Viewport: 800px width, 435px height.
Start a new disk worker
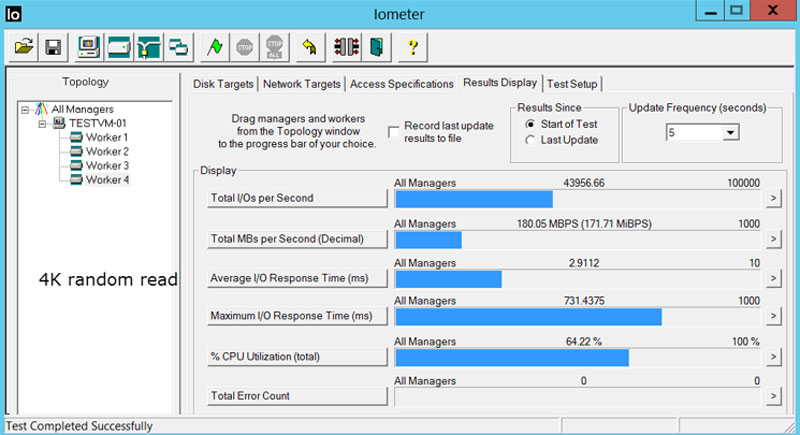click(119, 47)
